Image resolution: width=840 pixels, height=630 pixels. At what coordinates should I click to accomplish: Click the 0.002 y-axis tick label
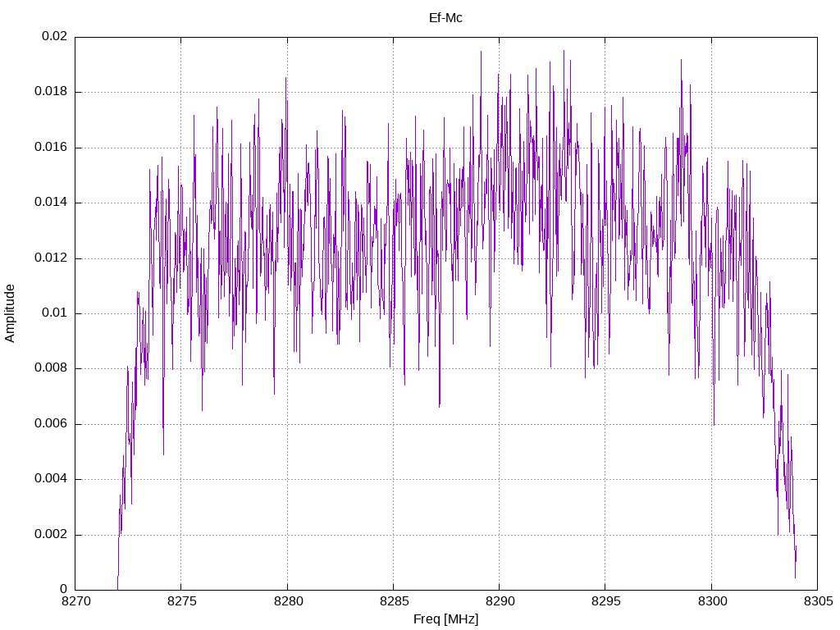click(51, 535)
